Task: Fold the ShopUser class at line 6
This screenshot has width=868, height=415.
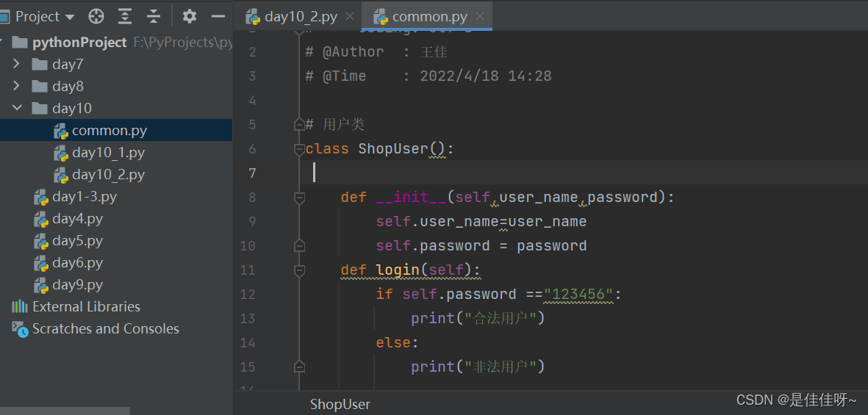Action: (x=299, y=149)
